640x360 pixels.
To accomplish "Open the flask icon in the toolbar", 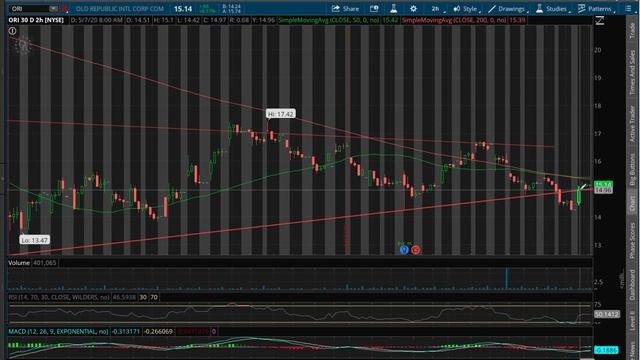I will (x=393, y=9).
